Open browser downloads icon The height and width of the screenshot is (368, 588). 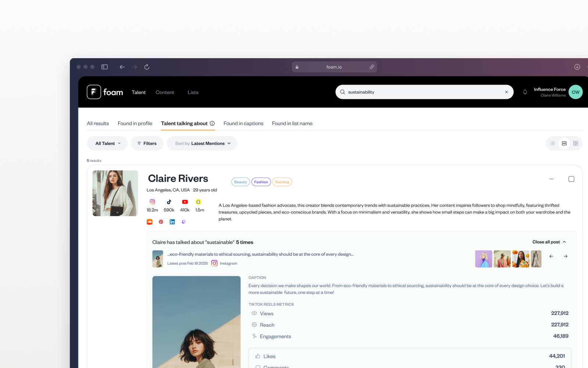[577, 67]
